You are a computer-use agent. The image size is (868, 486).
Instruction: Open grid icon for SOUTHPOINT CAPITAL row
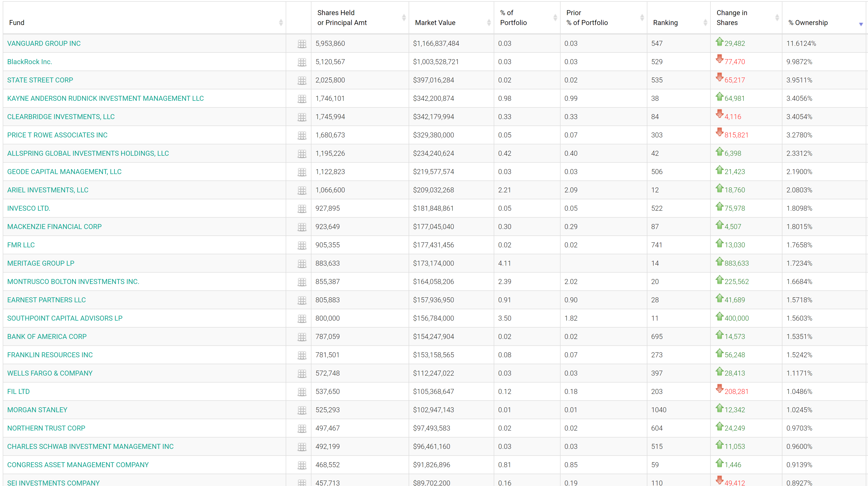(x=302, y=319)
